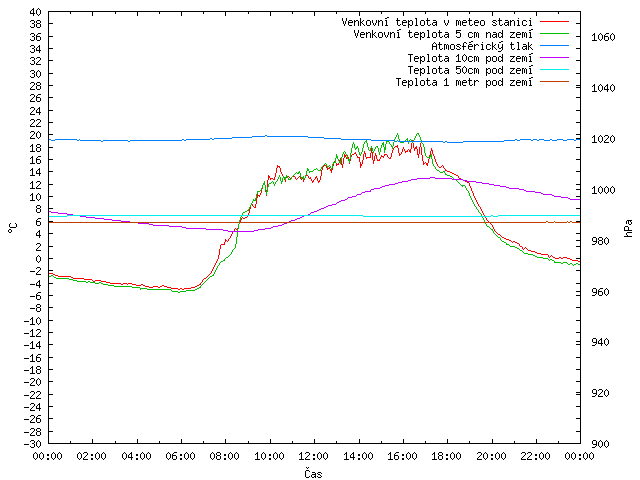640x480 pixels.
Task: Click the 20 °C axis label
Action: coord(36,135)
